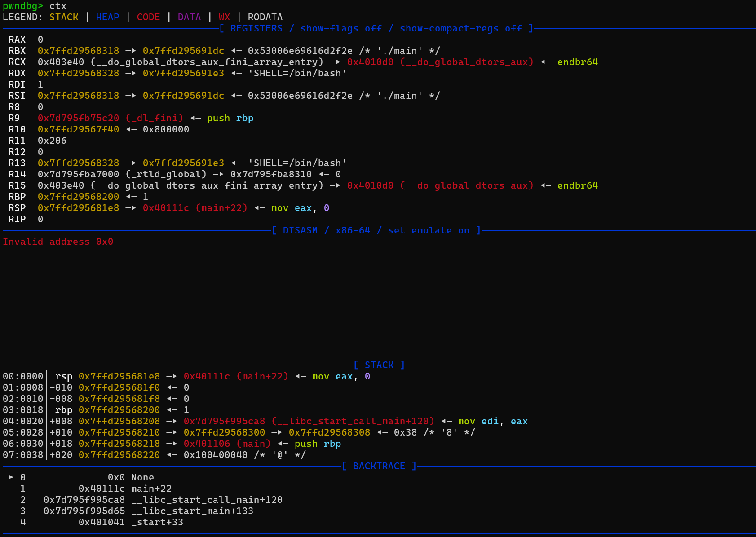Click R10 value 0x7ffd29567f40
Image resolution: width=756 pixels, height=537 pixels.
click(x=79, y=129)
